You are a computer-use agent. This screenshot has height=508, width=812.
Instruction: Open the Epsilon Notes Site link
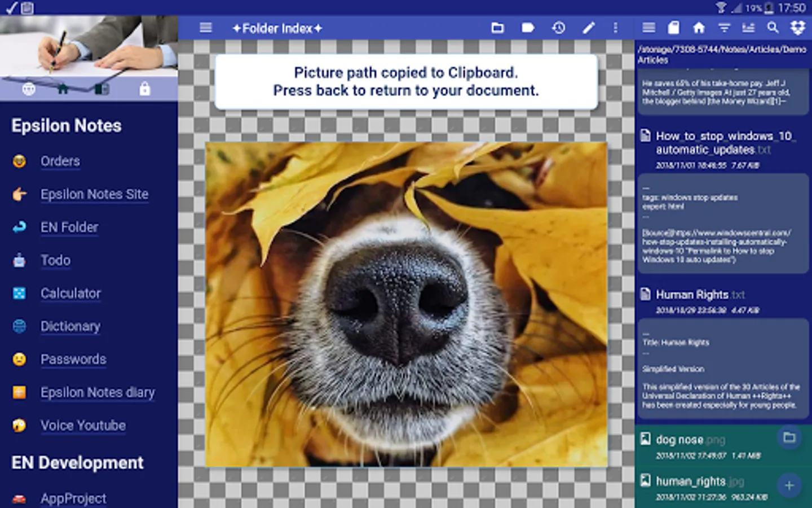tap(95, 195)
